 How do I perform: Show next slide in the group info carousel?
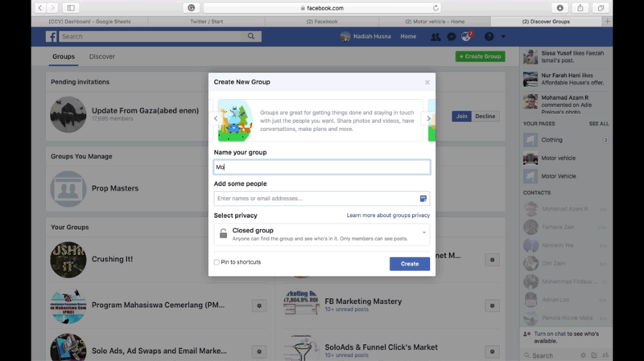(428, 119)
